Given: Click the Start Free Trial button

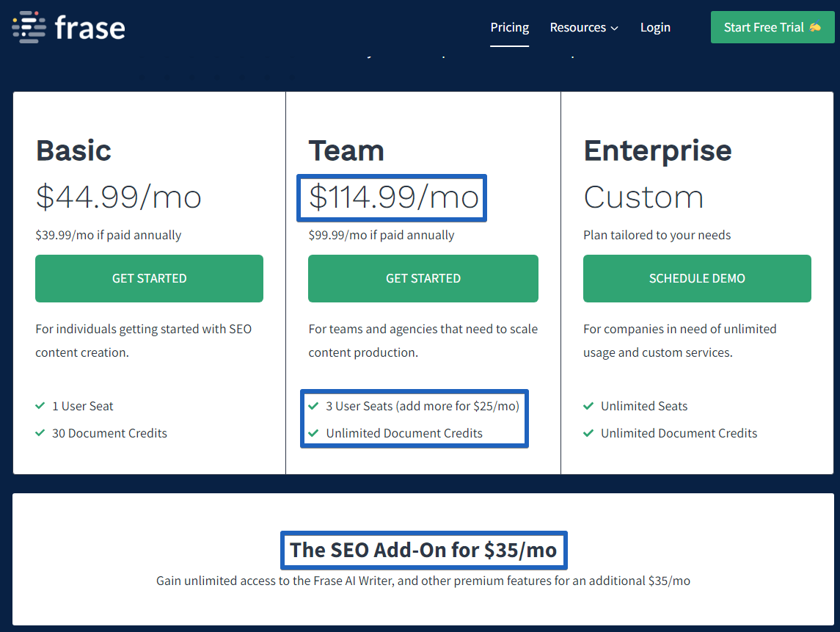Looking at the screenshot, I should [x=773, y=27].
